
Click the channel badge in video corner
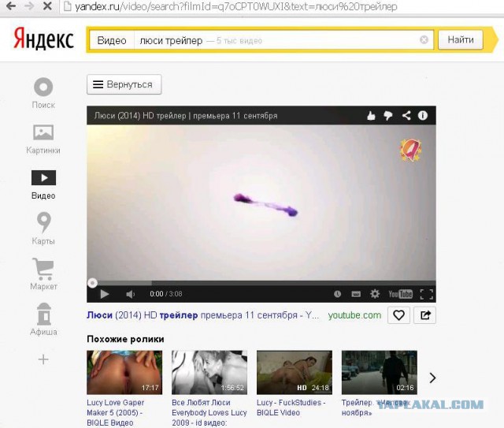410,150
